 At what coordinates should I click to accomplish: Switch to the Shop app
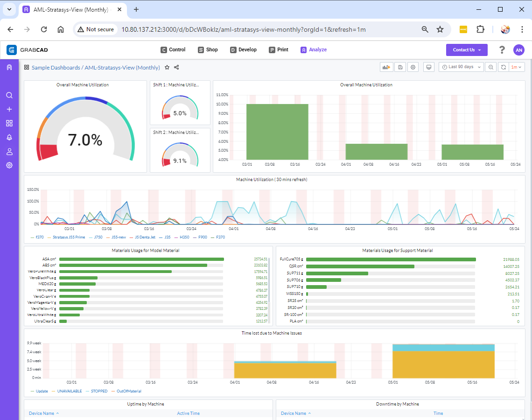click(x=208, y=50)
